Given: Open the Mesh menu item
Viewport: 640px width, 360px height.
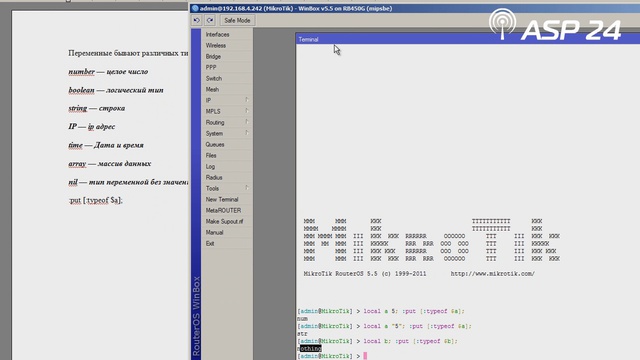Looking at the screenshot, I should (227, 89).
